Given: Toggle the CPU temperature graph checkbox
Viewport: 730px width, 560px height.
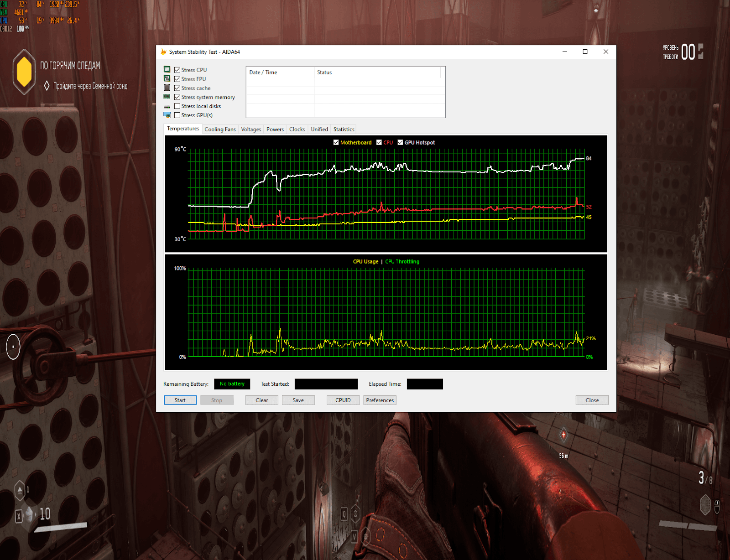Looking at the screenshot, I should pos(379,142).
